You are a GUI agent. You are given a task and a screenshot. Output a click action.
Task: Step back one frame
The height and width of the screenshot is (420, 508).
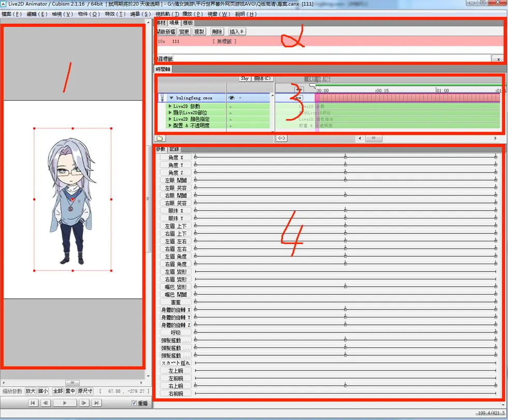[46, 403]
